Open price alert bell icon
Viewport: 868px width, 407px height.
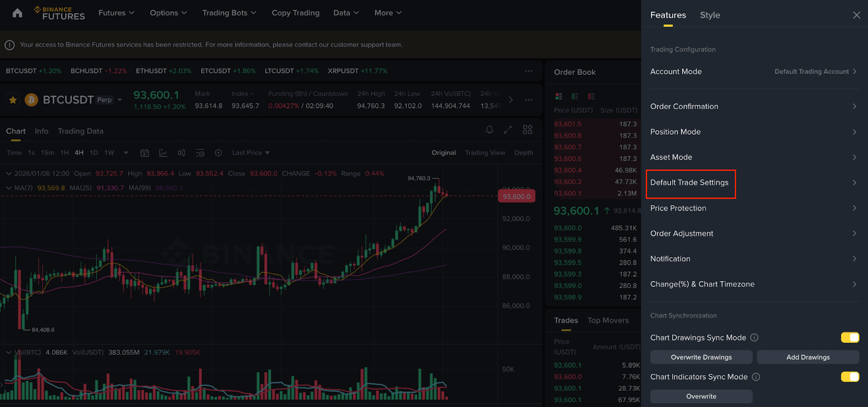489,130
